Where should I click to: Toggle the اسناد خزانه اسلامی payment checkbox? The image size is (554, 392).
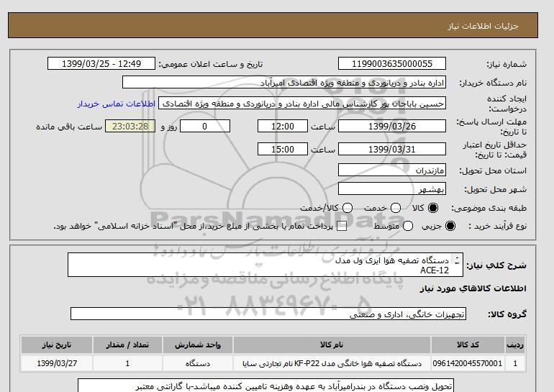pyautogui.click(x=342, y=226)
